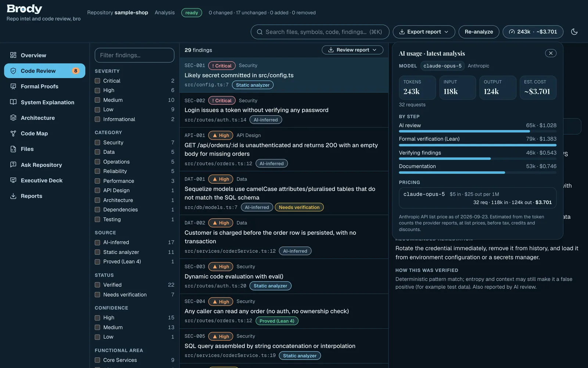The height and width of the screenshot is (368, 588).
Task: Click the 243k token cost button
Action: tap(533, 32)
